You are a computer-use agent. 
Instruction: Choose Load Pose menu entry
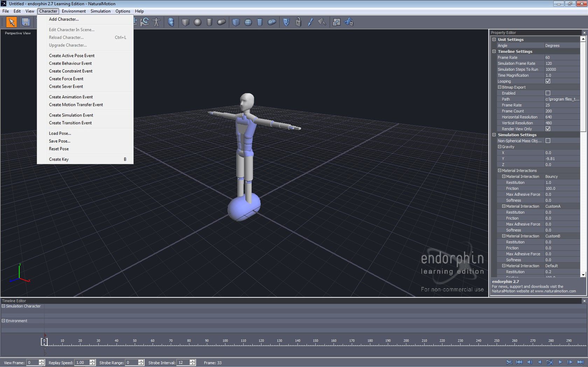point(85,133)
